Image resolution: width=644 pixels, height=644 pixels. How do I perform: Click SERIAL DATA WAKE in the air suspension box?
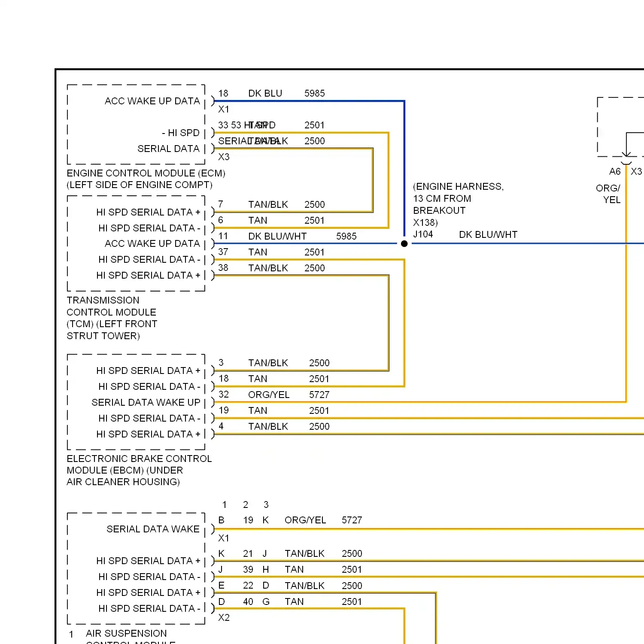pyautogui.click(x=153, y=529)
